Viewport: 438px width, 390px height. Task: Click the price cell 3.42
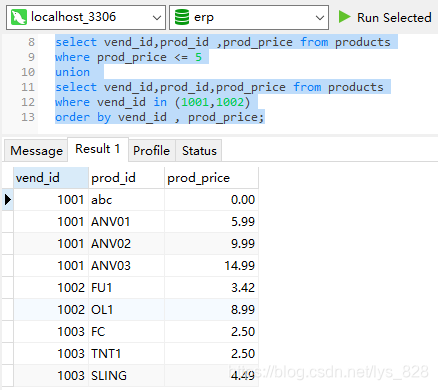(211, 288)
